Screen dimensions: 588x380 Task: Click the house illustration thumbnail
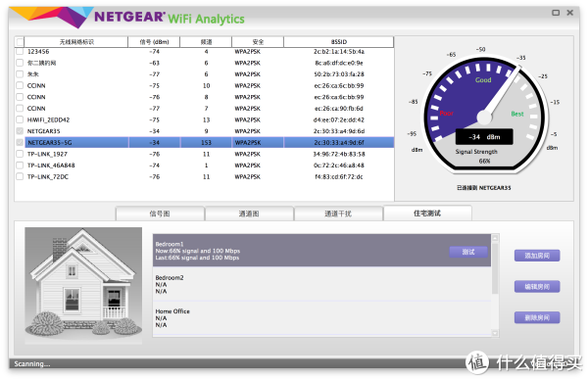(x=83, y=285)
